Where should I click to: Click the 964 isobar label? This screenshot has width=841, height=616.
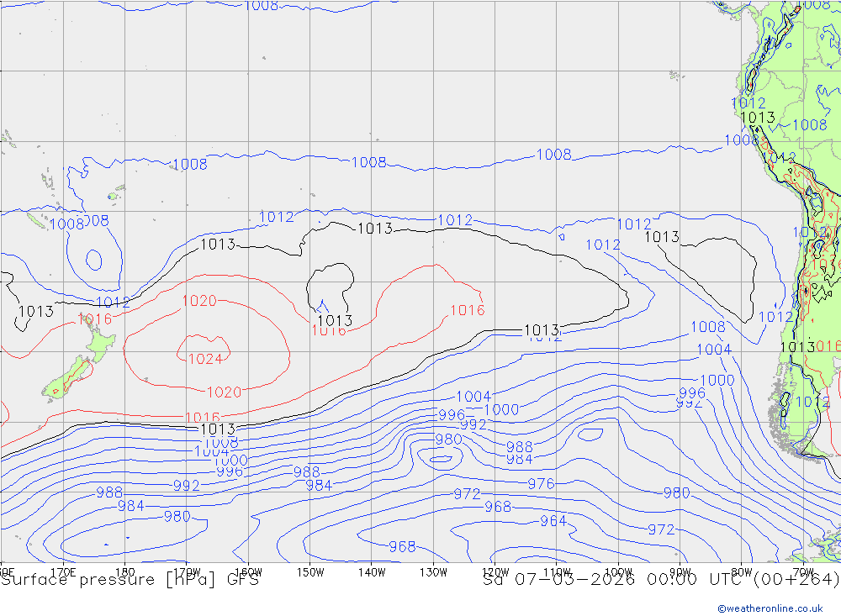pos(553,521)
